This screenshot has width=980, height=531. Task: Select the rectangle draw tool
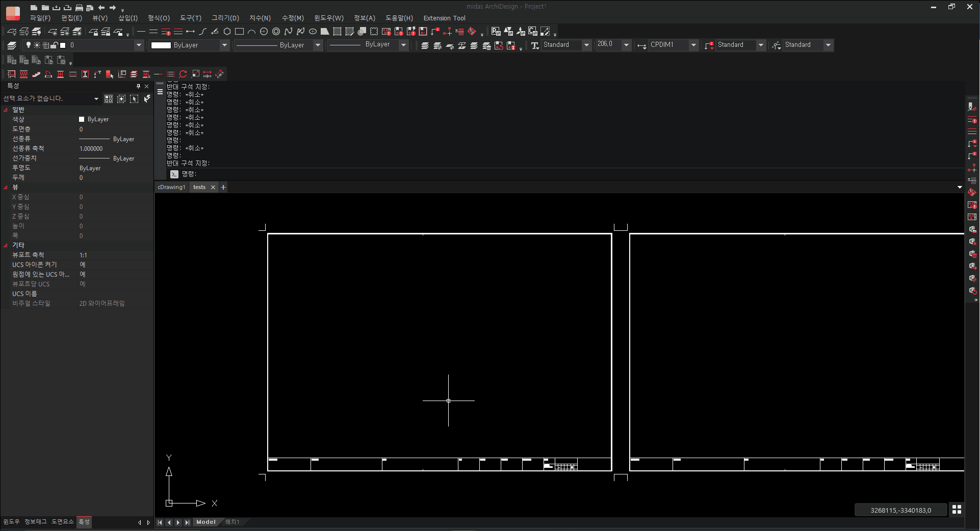coord(239,32)
